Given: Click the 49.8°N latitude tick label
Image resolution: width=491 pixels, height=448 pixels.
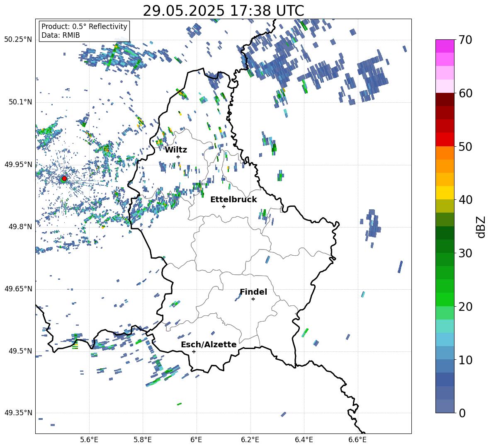Looking at the screenshot, I should click(20, 227).
